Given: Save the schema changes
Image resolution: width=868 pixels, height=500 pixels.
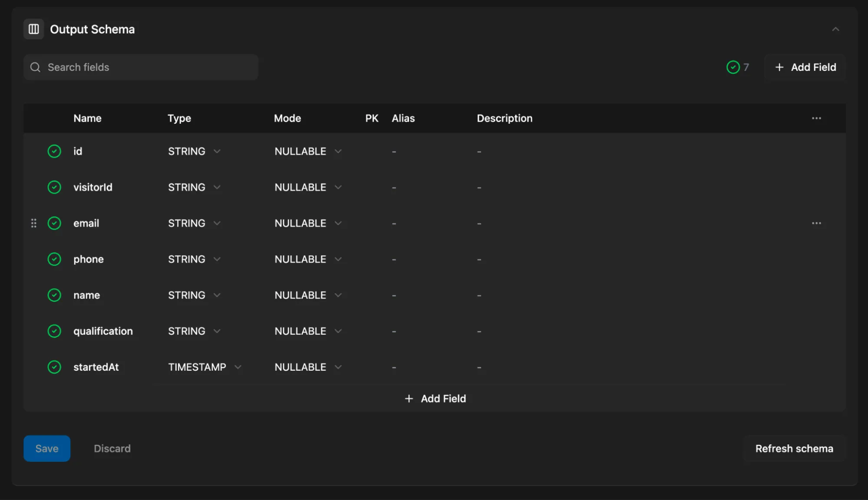Looking at the screenshot, I should (x=46, y=448).
